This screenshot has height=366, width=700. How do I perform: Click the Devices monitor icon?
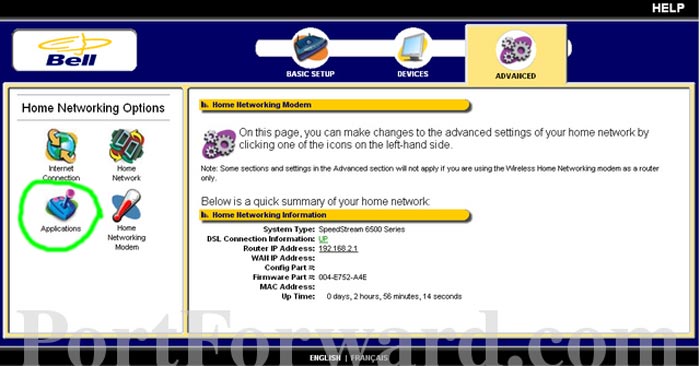click(413, 47)
